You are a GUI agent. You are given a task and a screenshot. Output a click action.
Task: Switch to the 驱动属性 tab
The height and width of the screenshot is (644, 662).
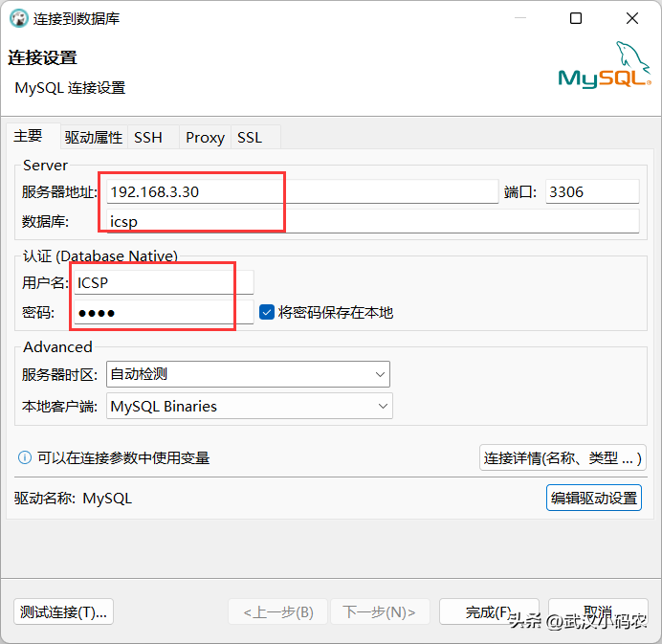[94, 137]
